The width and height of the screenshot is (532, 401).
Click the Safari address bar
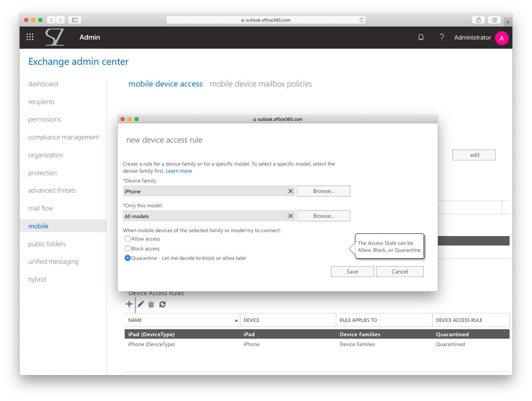point(266,20)
